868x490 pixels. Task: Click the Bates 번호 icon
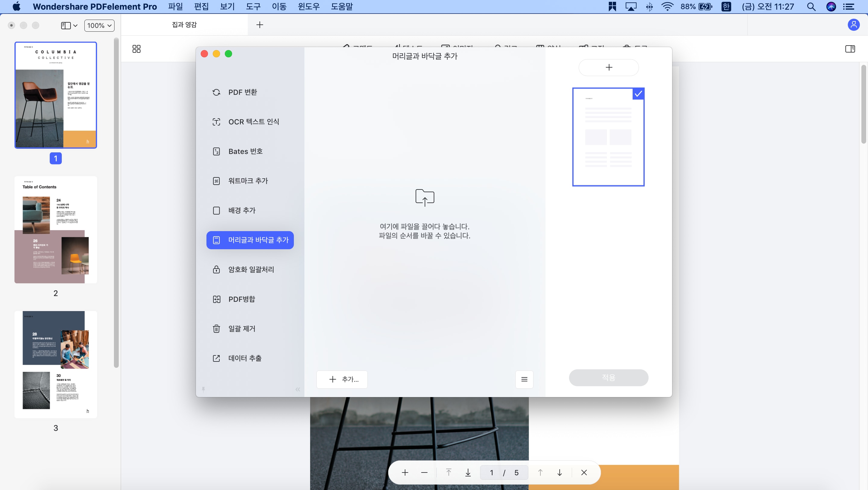coord(216,151)
